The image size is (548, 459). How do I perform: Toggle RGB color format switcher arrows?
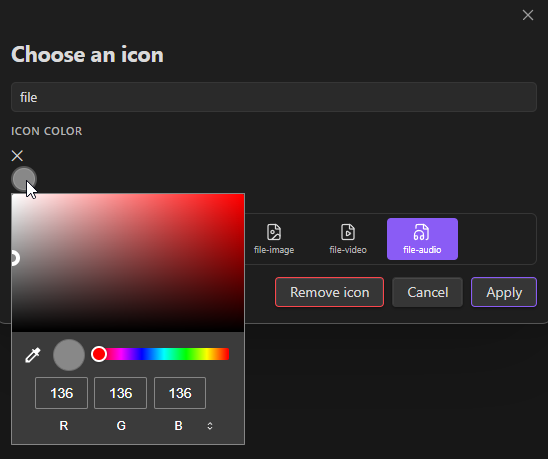210,426
